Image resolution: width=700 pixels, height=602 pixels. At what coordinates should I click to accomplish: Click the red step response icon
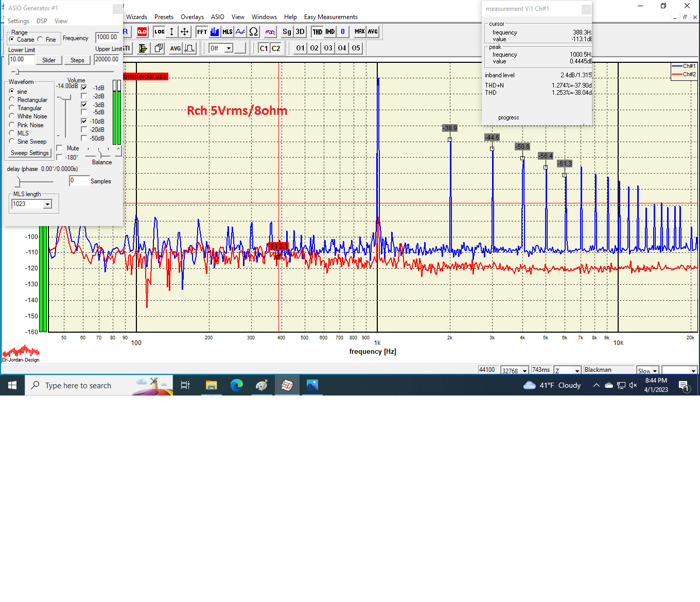pyautogui.click(x=189, y=48)
